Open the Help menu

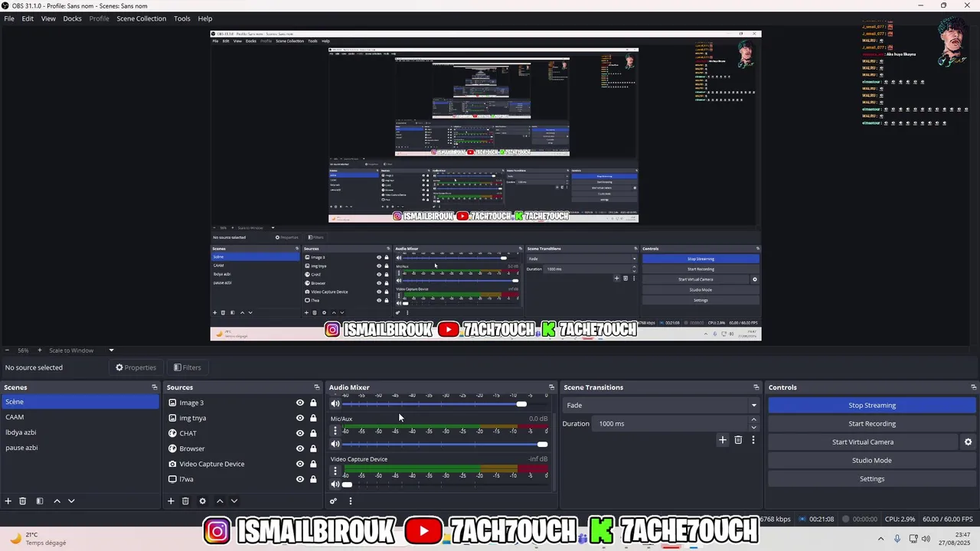point(205,18)
